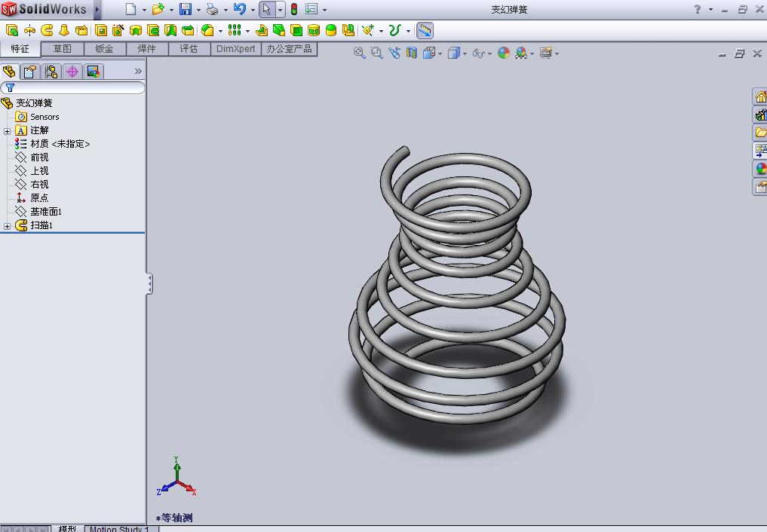This screenshot has height=532, width=767.
Task: Select the Wrap tool
Action: [x=314, y=30]
